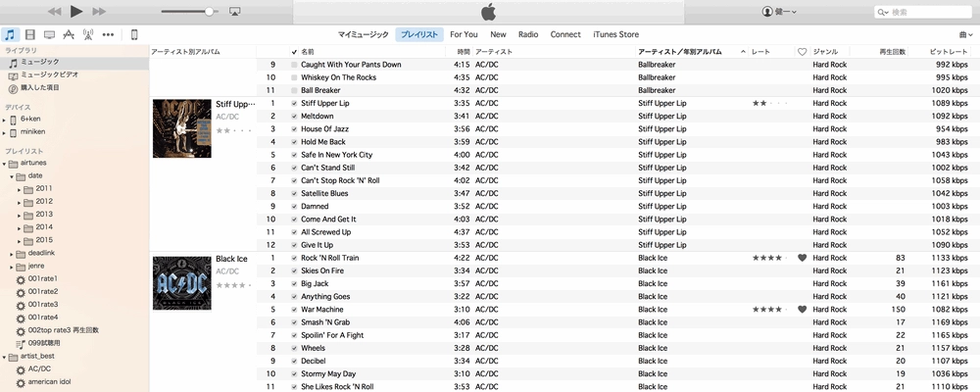Click the three-dots more media icon
Image resolution: width=980 pixels, height=392 pixels.
108,34
